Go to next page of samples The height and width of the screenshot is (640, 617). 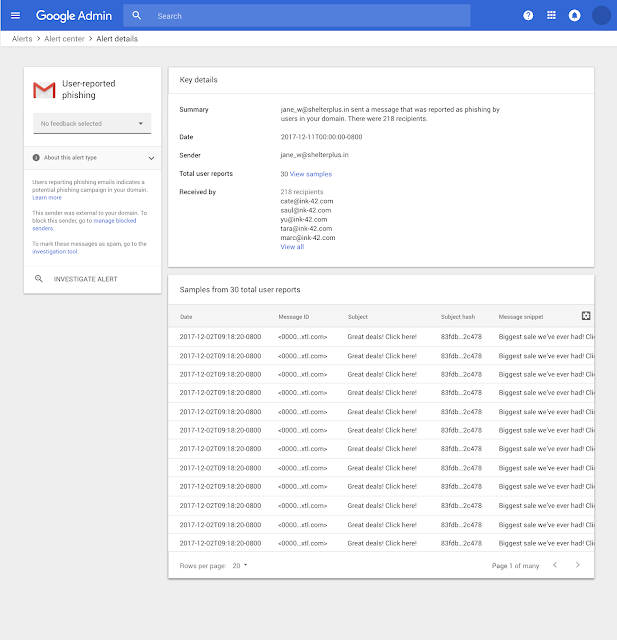[577, 565]
